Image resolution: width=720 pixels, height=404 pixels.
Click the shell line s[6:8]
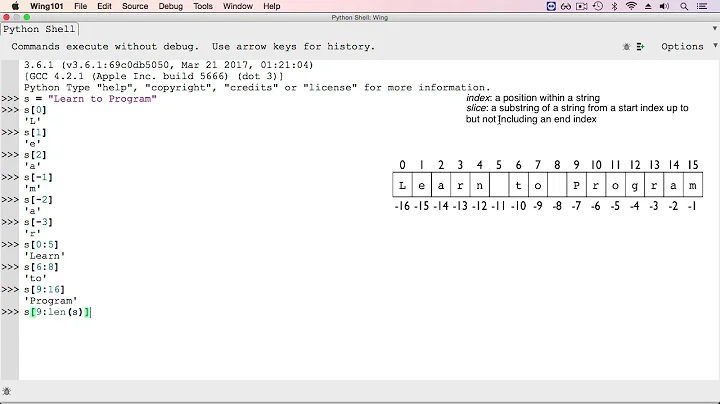pos(41,267)
